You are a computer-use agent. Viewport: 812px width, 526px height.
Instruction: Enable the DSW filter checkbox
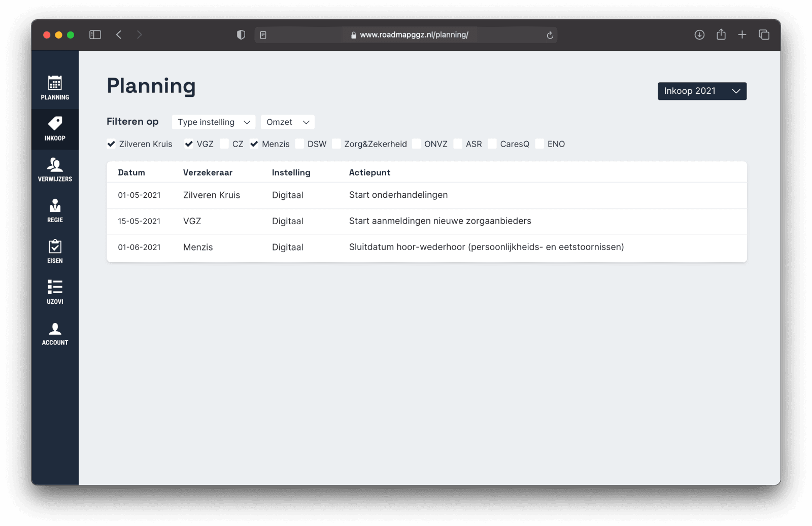pos(299,144)
